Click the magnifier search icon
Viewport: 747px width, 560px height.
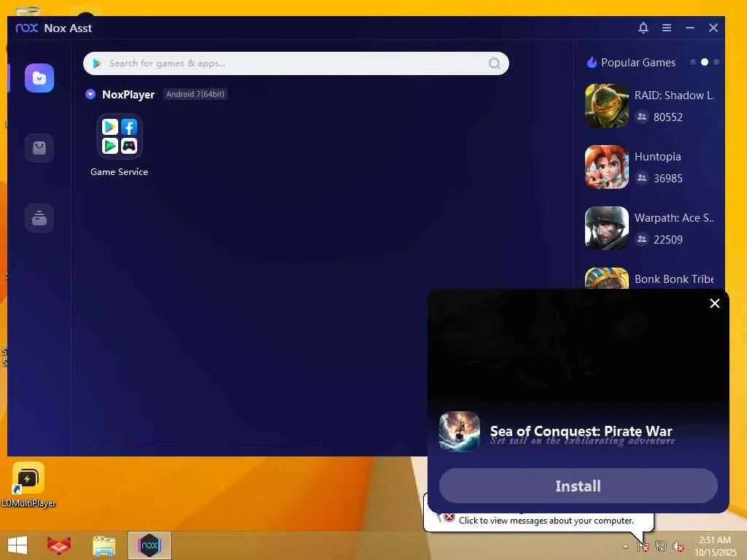(495, 63)
